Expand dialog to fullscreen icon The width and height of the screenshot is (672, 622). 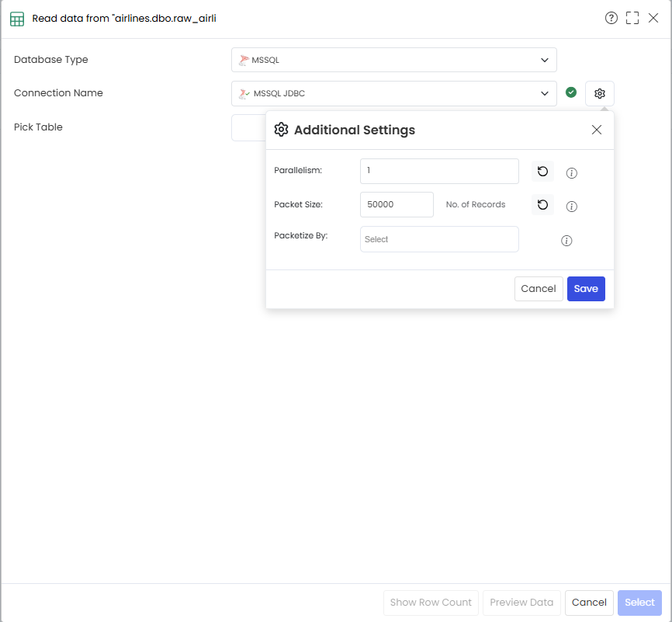pos(632,18)
